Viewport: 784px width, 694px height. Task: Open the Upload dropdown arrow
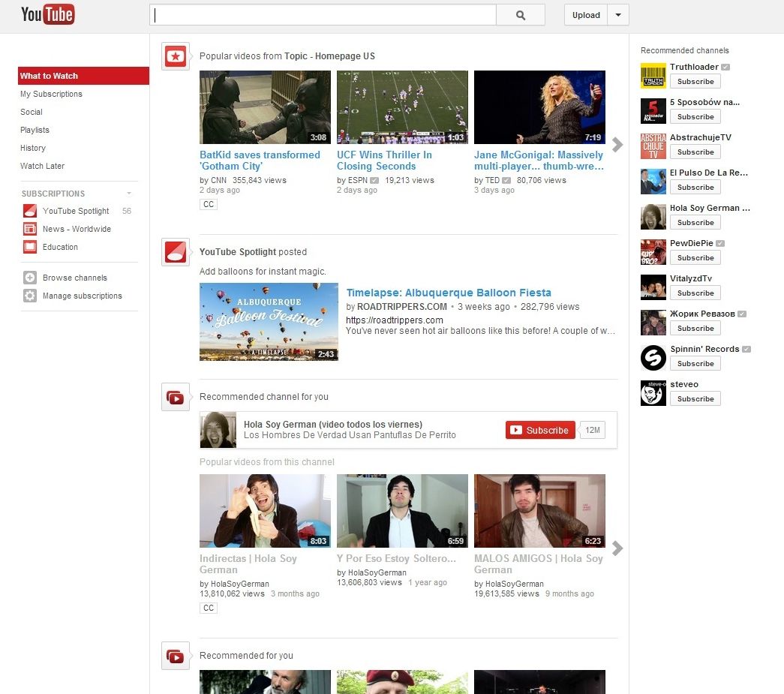pos(618,15)
